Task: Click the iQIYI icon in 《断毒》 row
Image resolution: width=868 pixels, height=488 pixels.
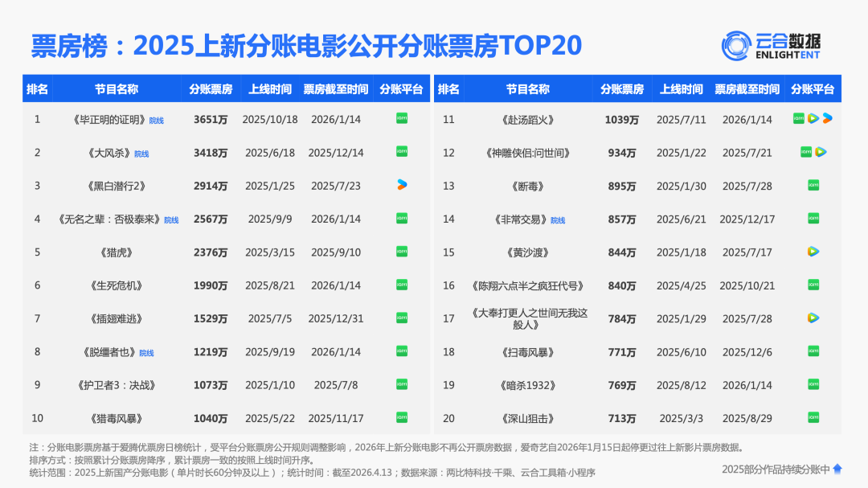Action: (x=813, y=185)
